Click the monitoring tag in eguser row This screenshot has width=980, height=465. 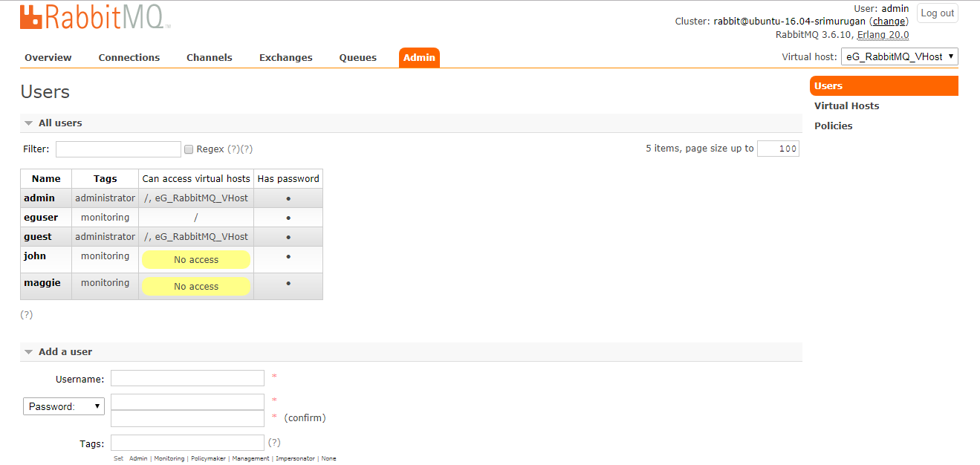click(106, 218)
